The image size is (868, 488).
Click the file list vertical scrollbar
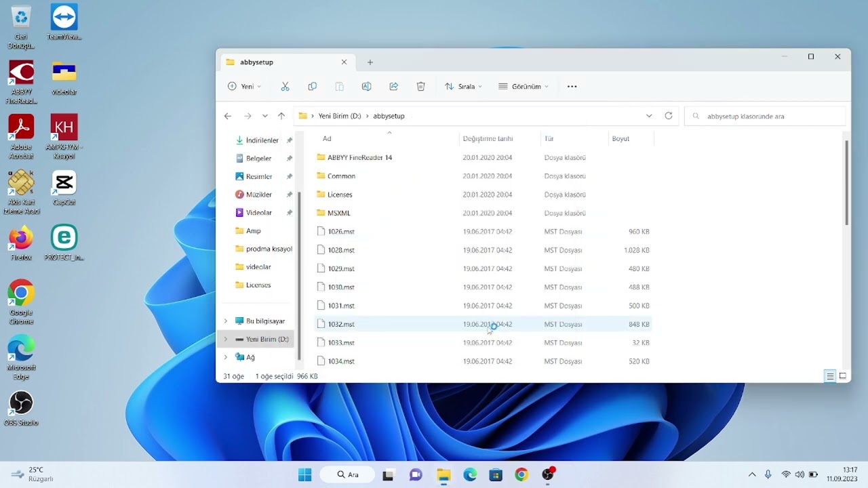tap(846, 183)
